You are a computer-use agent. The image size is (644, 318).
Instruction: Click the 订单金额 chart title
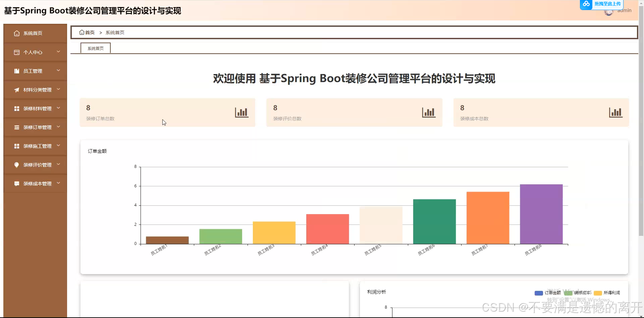pos(97,151)
